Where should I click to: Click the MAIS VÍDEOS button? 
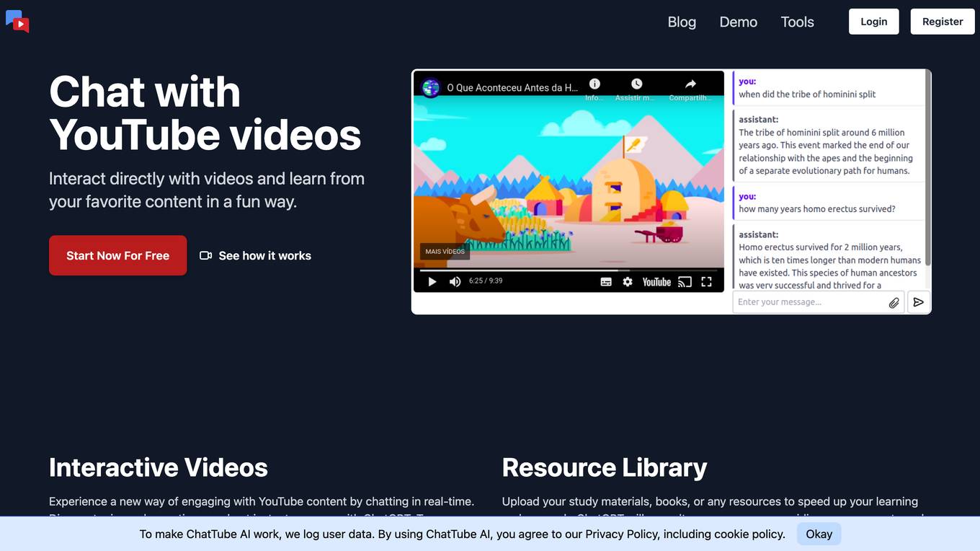point(445,252)
